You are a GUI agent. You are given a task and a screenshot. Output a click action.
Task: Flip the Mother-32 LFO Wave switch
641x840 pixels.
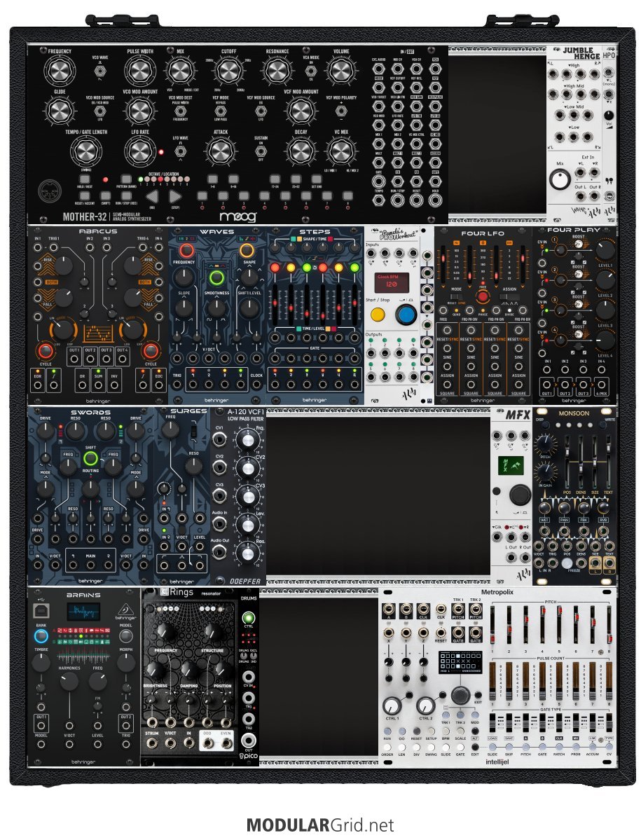point(180,151)
